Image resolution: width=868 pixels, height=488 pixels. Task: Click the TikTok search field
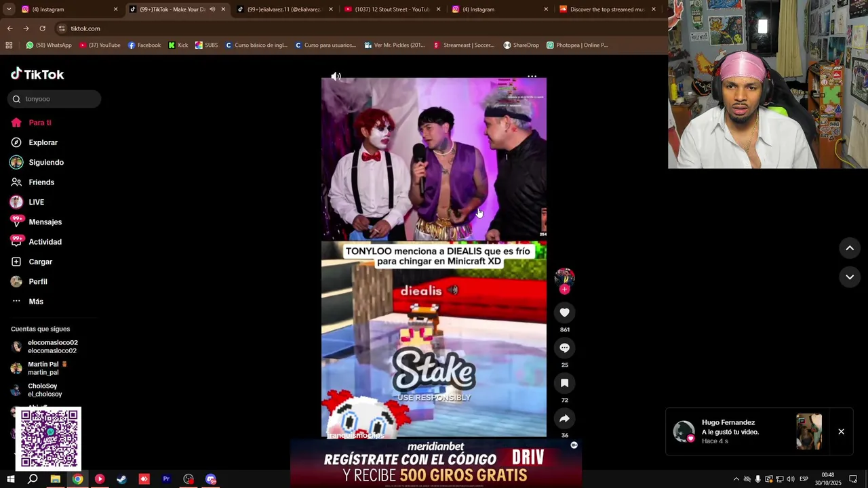coord(54,99)
